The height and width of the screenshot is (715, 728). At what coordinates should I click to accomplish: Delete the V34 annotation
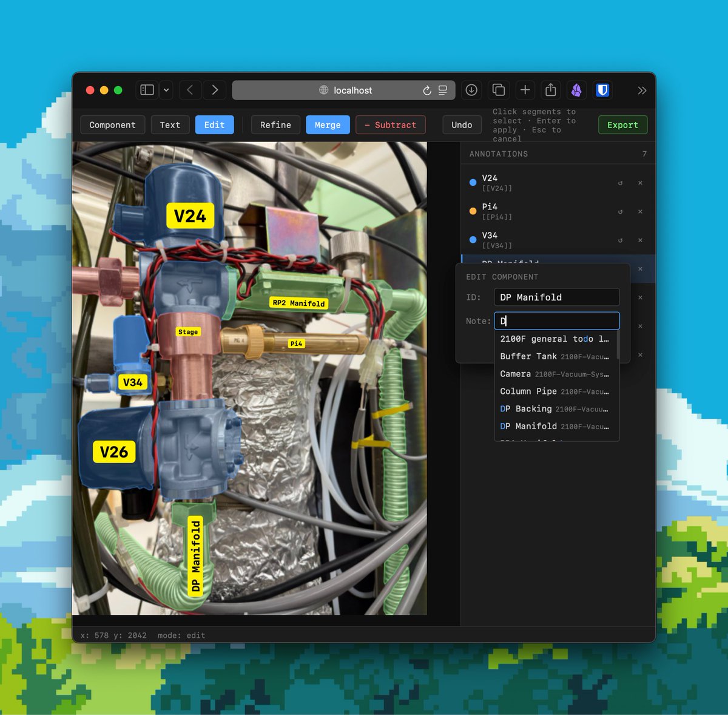tap(640, 240)
